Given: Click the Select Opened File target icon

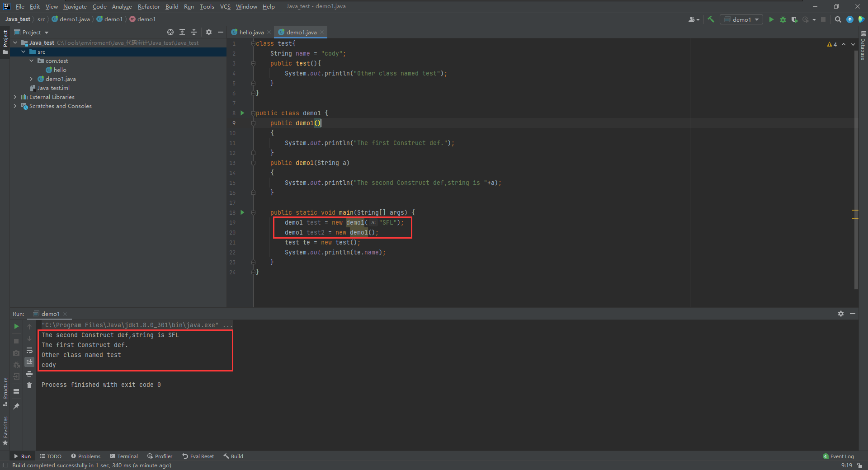Looking at the screenshot, I should click(170, 32).
